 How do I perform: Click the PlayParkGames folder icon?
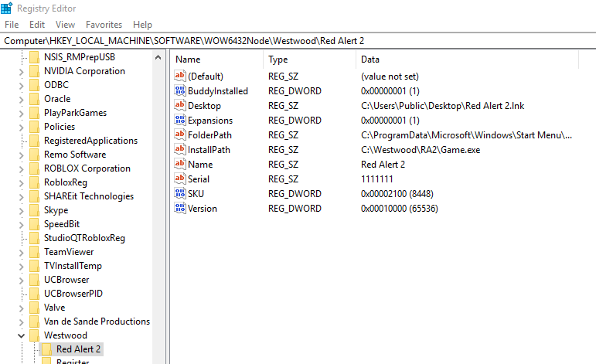(34, 113)
